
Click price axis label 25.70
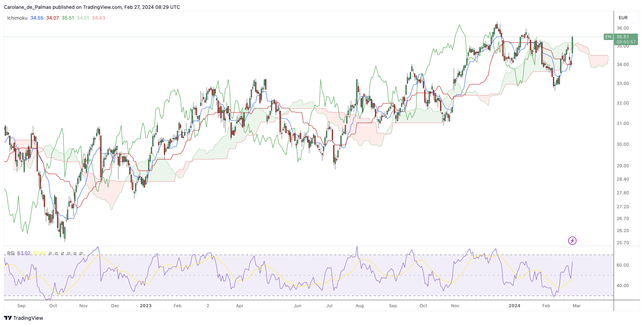[623, 243]
